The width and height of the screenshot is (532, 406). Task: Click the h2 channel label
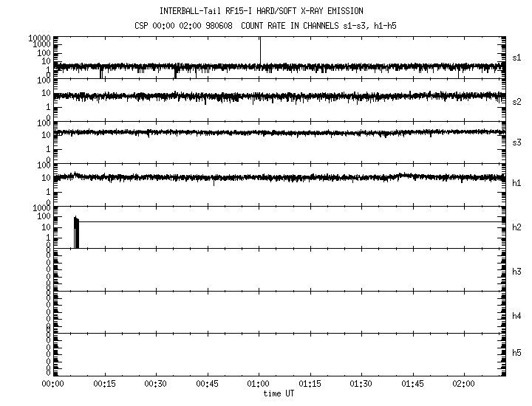click(517, 227)
